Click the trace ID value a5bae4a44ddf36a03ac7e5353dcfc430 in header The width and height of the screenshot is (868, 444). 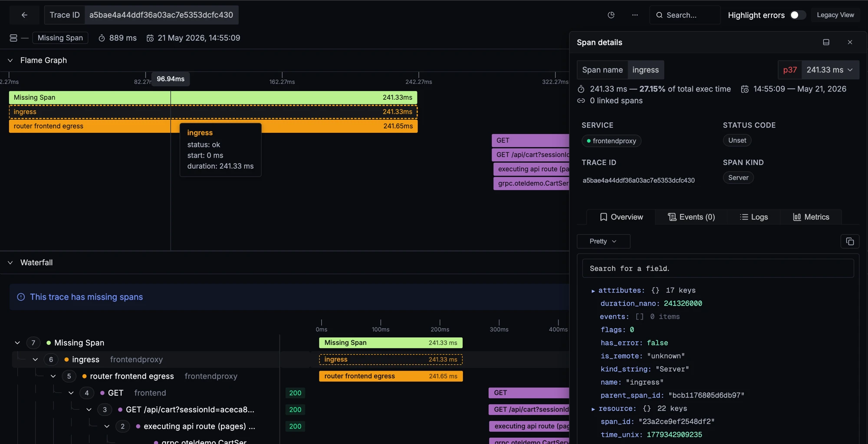[x=161, y=15]
